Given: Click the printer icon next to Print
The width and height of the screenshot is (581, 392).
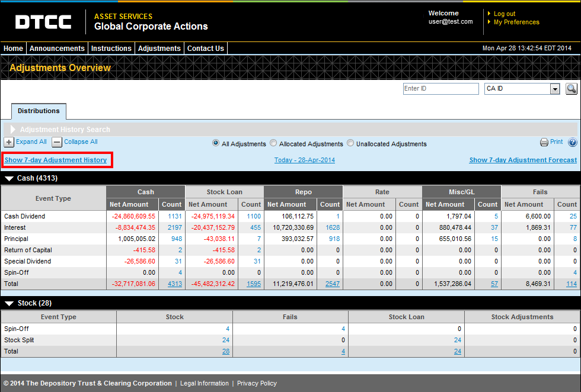Looking at the screenshot, I should click(544, 142).
